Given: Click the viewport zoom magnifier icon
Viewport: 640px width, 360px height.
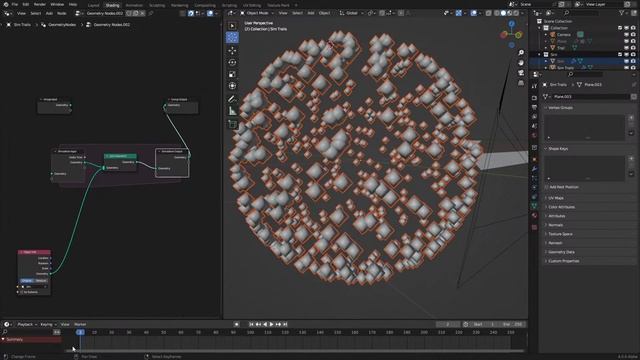Looking at the screenshot, I should 521,53.
